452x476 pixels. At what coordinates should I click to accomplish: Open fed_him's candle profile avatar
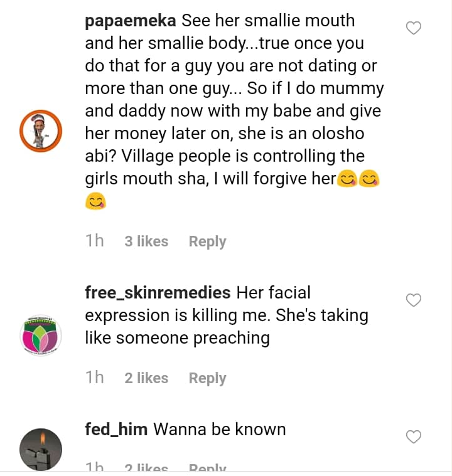tap(41, 449)
